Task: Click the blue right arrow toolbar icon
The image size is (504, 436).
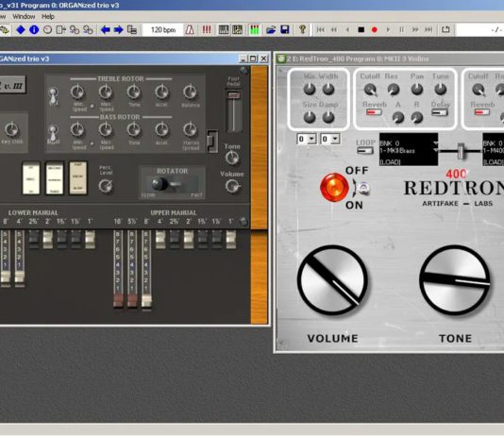Action: pos(118,30)
